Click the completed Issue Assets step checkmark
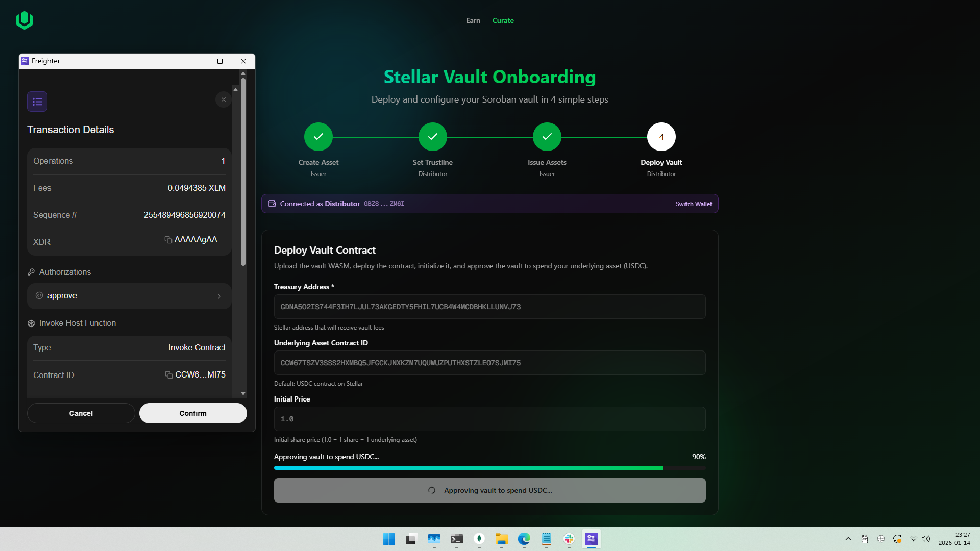 [x=547, y=137]
